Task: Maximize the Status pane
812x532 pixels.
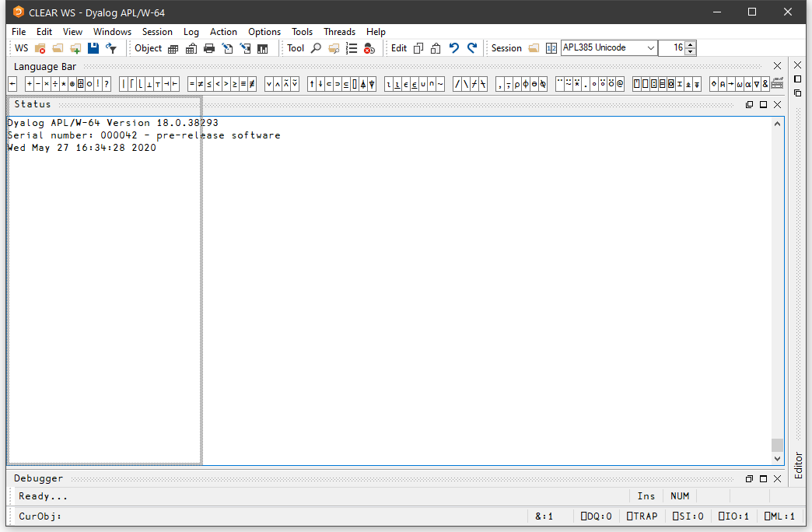Action: point(763,104)
